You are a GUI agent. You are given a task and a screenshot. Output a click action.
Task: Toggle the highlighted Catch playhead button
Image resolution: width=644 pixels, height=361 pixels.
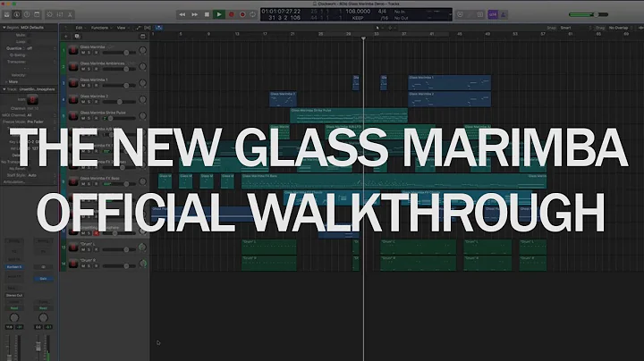point(158,28)
